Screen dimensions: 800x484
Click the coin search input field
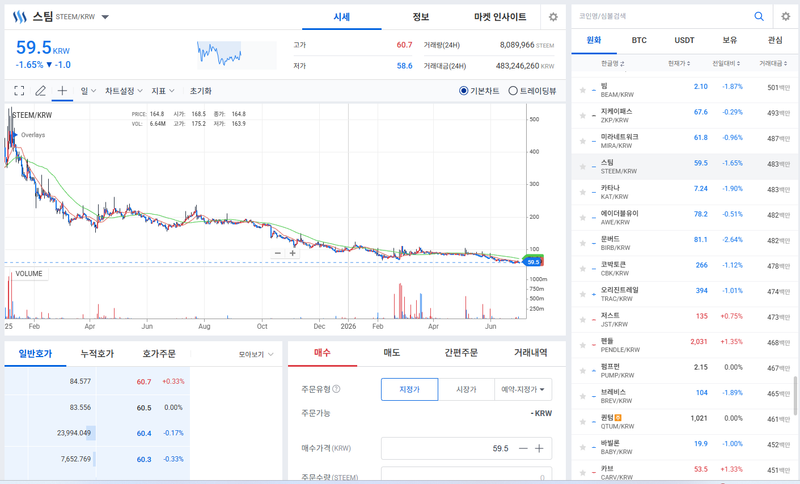pos(663,16)
